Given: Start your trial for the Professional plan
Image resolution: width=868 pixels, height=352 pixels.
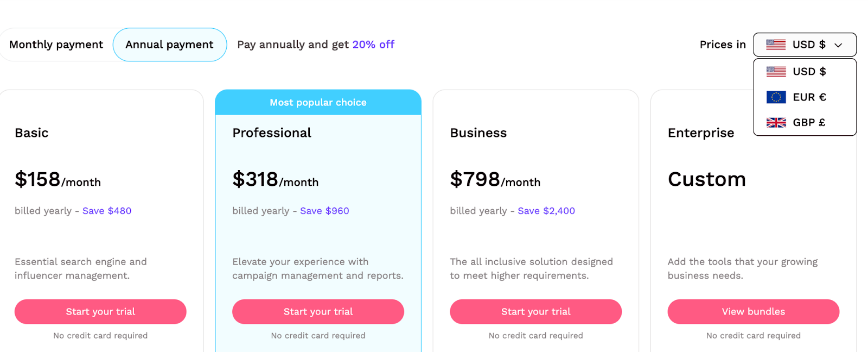Looking at the screenshot, I should point(318,312).
